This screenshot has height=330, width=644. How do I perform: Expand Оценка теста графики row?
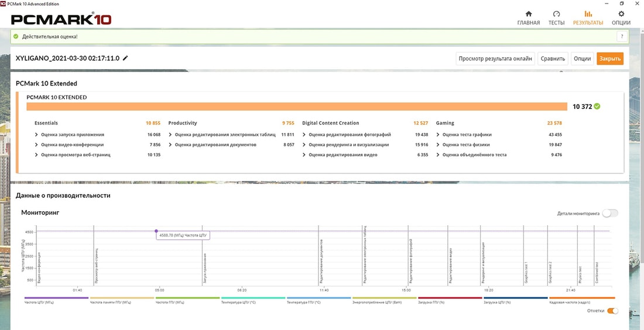439,135
